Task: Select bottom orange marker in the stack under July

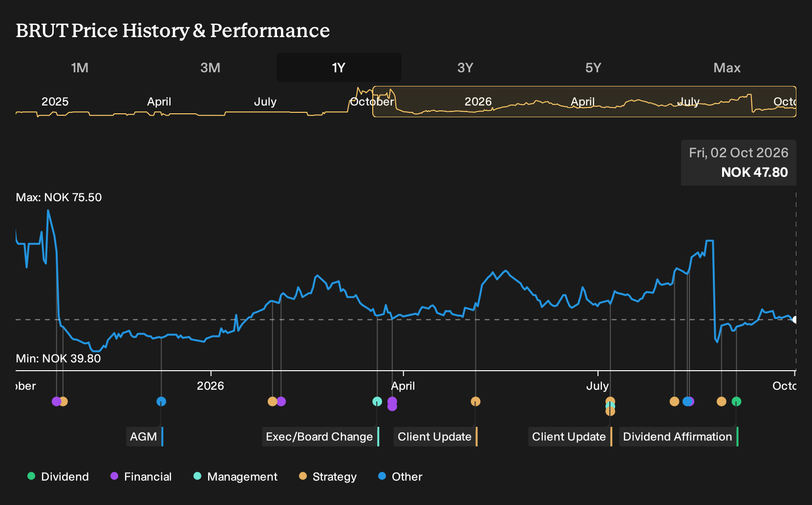Action: point(610,411)
